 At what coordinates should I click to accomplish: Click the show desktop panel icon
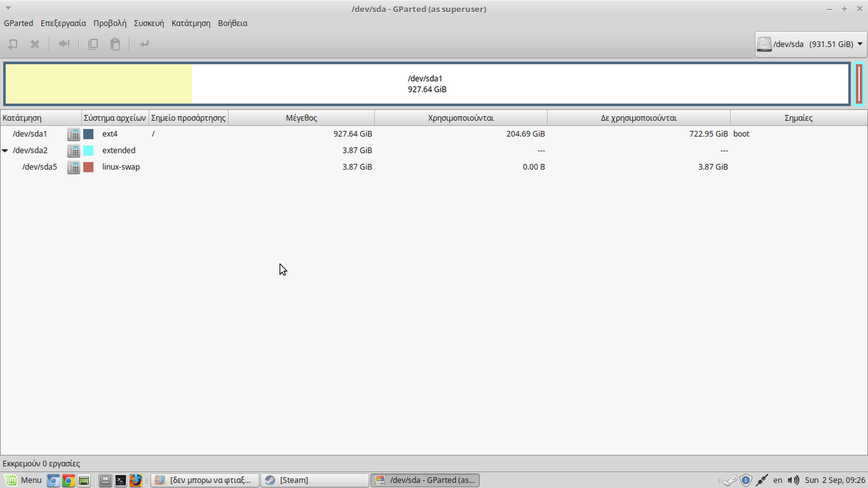click(x=105, y=481)
